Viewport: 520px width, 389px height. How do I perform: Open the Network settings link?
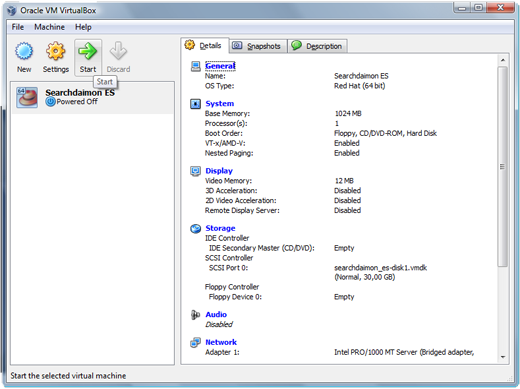click(x=221, y=342)
